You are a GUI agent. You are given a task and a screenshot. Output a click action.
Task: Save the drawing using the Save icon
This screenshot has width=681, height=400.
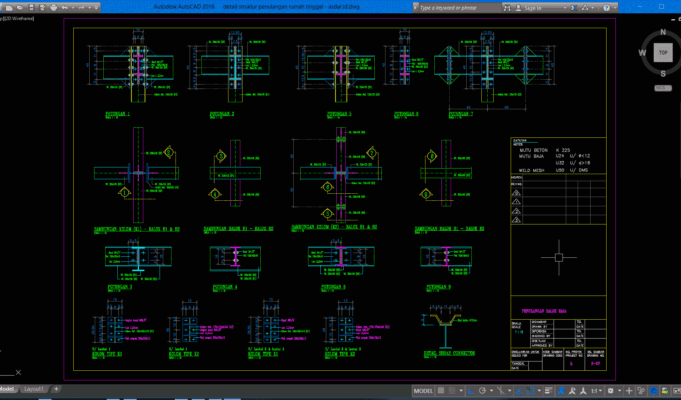[31, 8]
